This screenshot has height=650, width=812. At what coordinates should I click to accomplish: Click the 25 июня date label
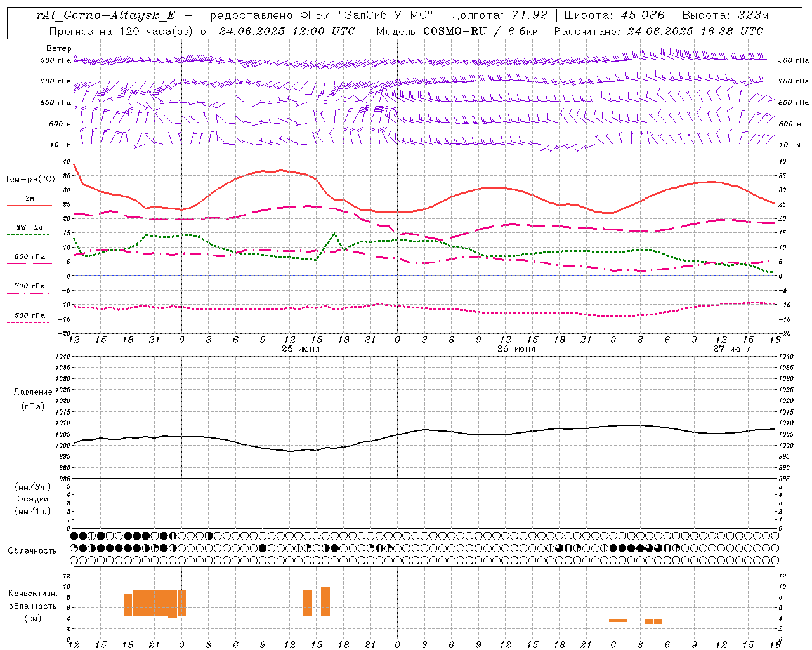(x=300, y=349)
